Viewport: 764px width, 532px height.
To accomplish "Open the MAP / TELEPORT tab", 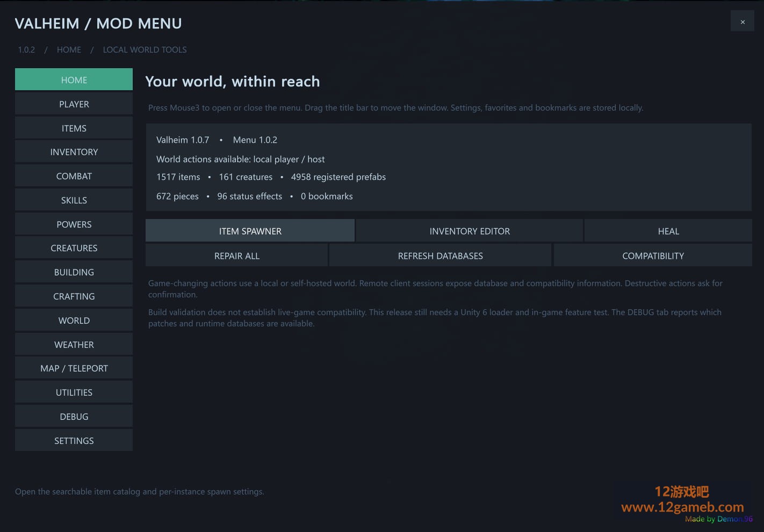I will click(x=74, y=368).
